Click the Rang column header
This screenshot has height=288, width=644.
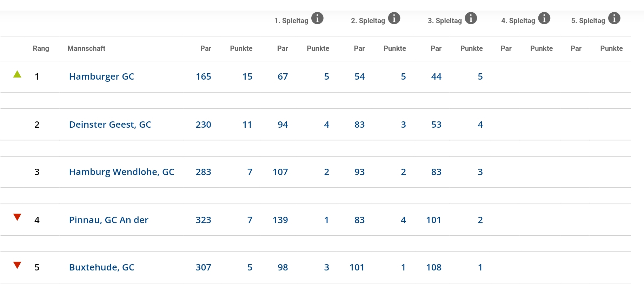(41, 48)
